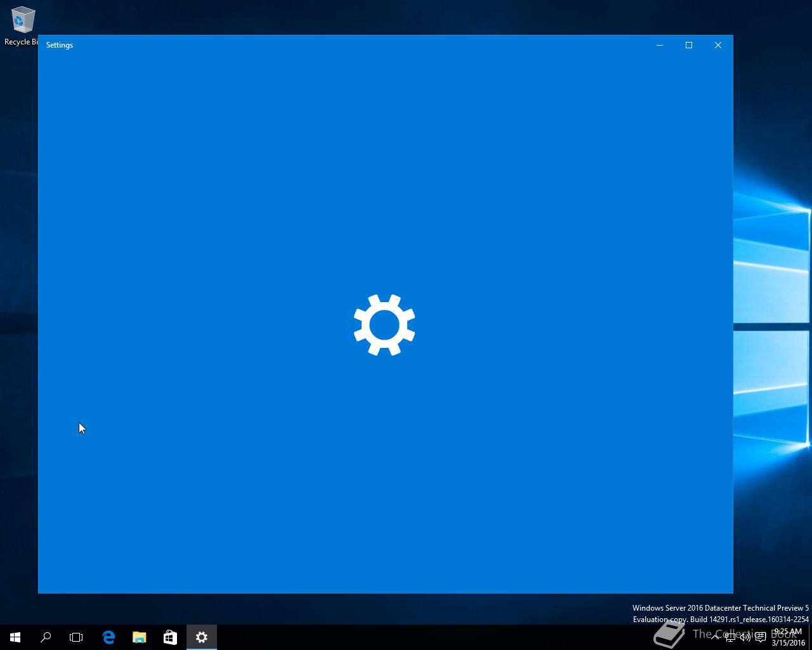Open File Explorer from taskbar
This screenshot has width=812, height=650.
tap(139, 637)
